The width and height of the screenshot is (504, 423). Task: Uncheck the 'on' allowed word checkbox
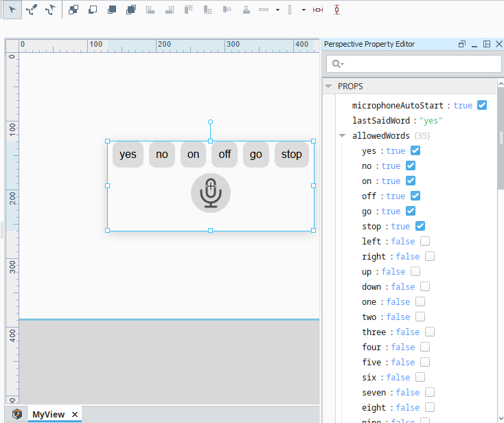[411, 181]
